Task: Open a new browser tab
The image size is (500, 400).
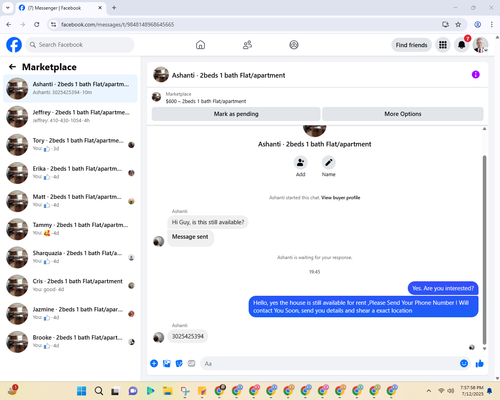Action: pyautogui.click(x=114, y=8)
